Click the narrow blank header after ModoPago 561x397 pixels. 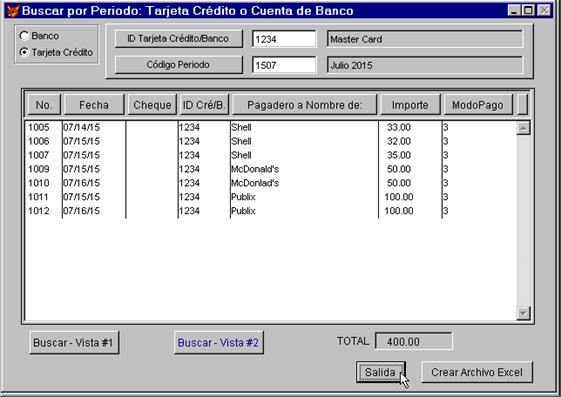[522, 105]
